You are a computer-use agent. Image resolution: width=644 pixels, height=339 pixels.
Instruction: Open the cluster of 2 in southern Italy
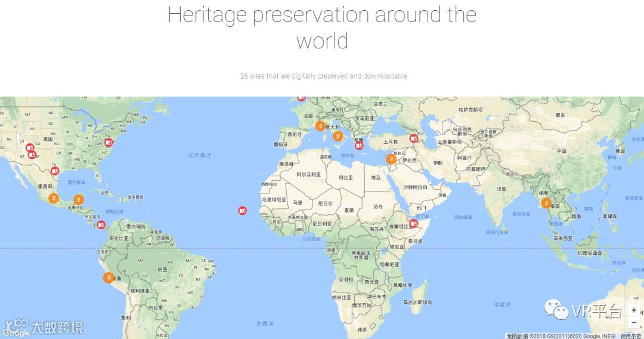pyautogui.click(x=338, y=136)
